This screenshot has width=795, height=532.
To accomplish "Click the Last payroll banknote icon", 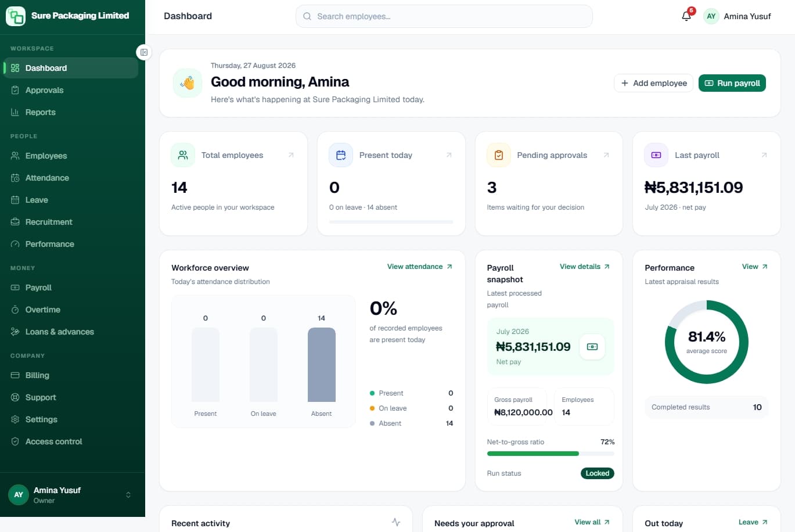I will click(656, 155).
